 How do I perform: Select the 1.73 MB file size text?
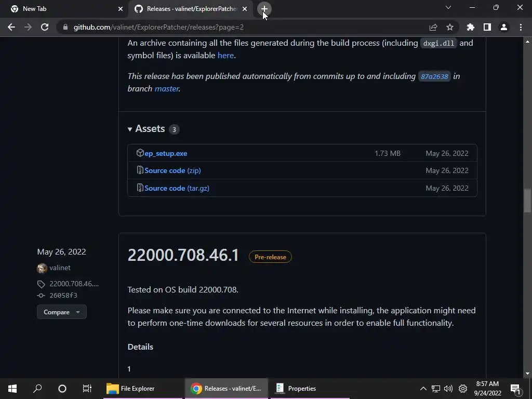point(388,153)
